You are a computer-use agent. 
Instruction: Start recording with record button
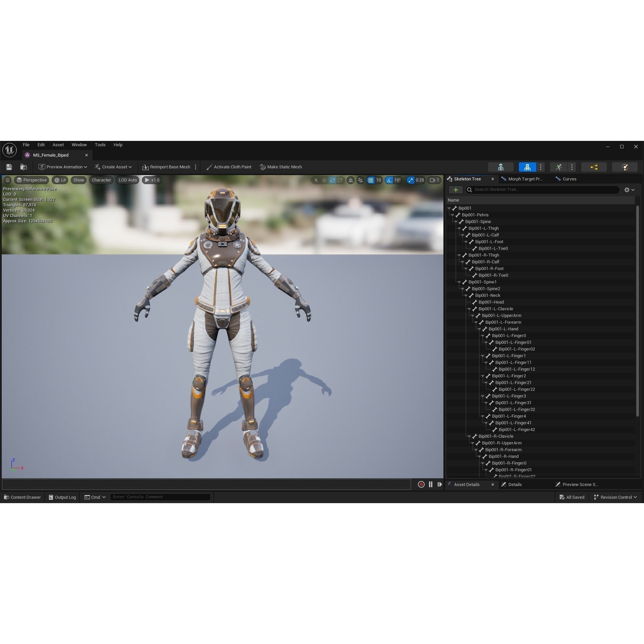coord(421,484)
